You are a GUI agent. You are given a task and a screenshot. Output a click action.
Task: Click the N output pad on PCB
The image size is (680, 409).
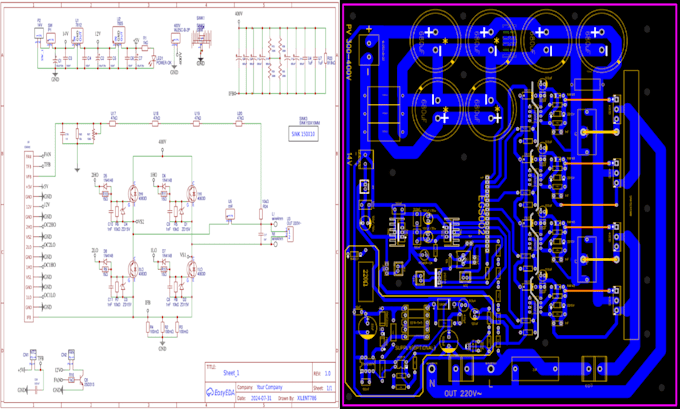point(432,369)
